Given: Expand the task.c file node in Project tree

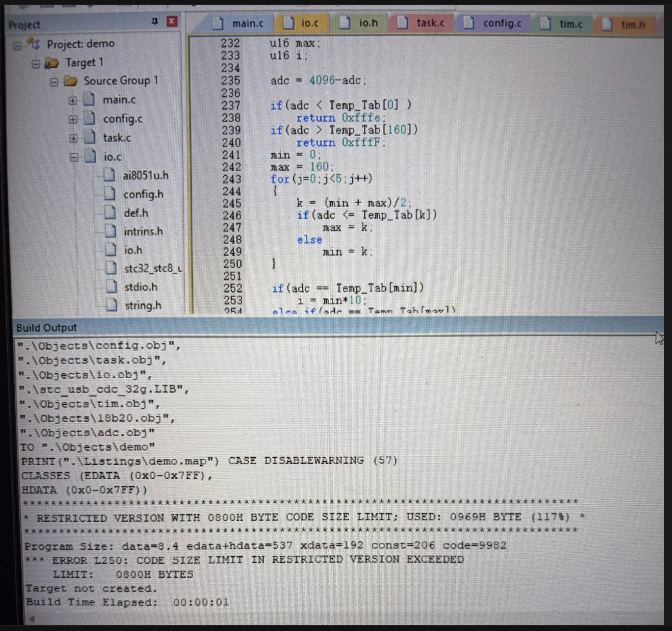Looking at the screenshot, I should tap(73, 138).
